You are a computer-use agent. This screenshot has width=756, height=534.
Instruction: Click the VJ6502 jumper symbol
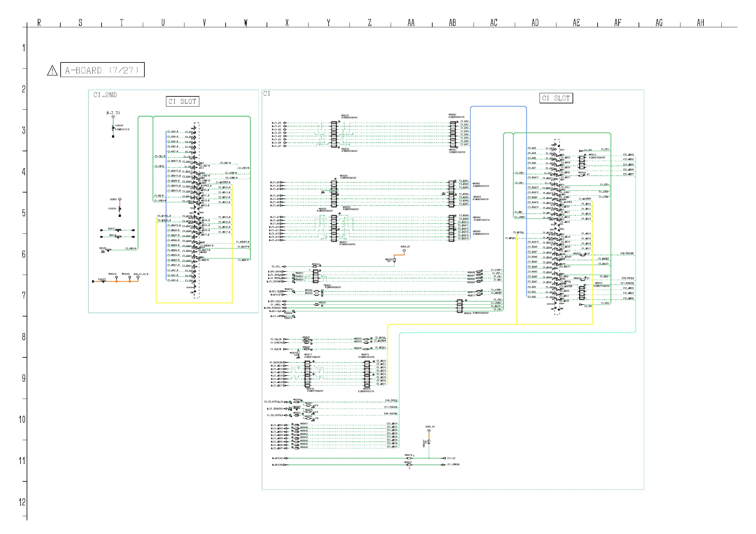113,128
